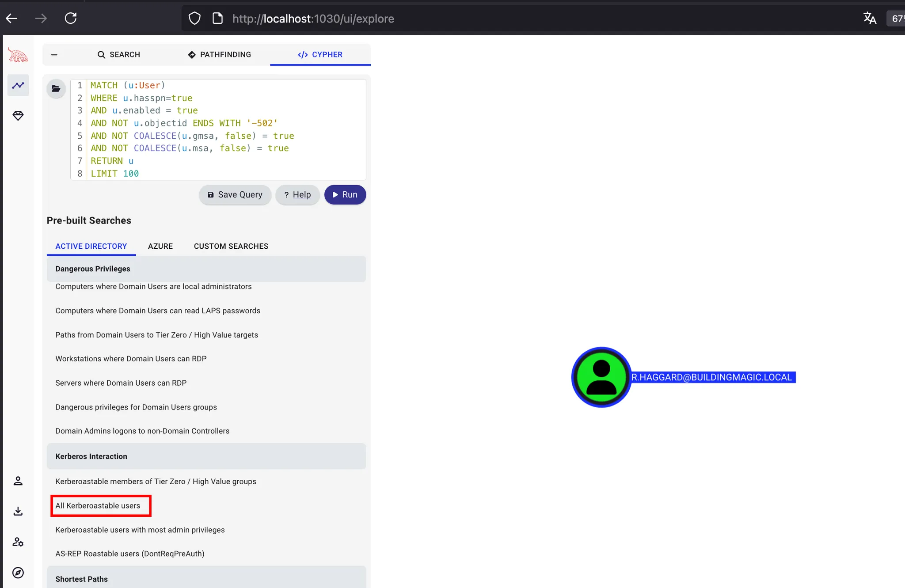Collapse the Kerberos Interaction section
Viewport: 905px width, 588px height.
point(206,456)
